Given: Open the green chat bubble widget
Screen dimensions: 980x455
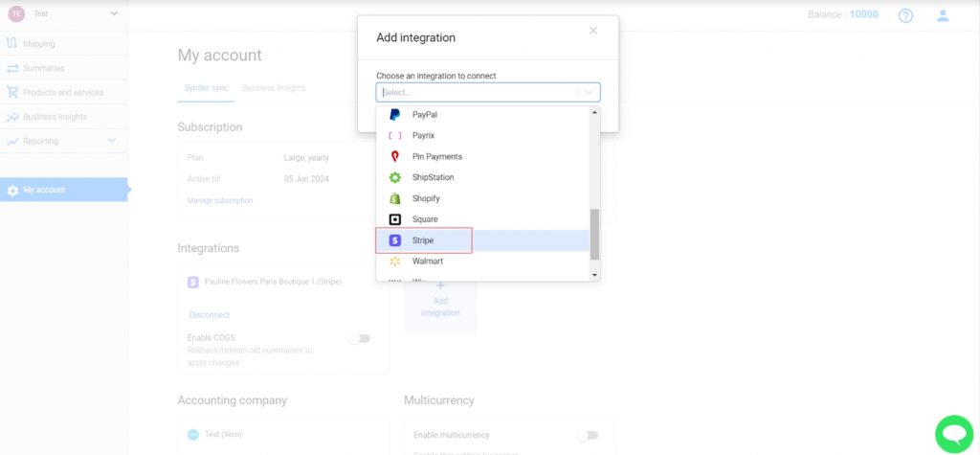Looking at the screenshot, I should tap(954, 434).
